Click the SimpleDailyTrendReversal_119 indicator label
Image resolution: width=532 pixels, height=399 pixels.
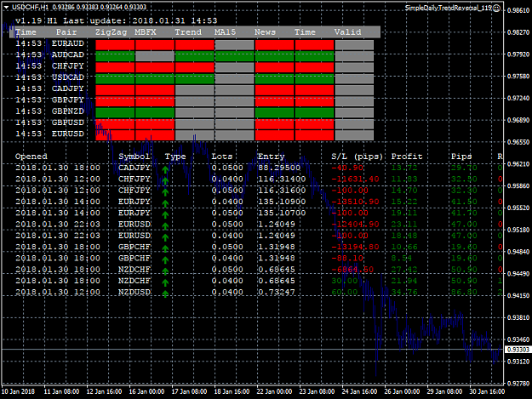click(x=449, y=9)
